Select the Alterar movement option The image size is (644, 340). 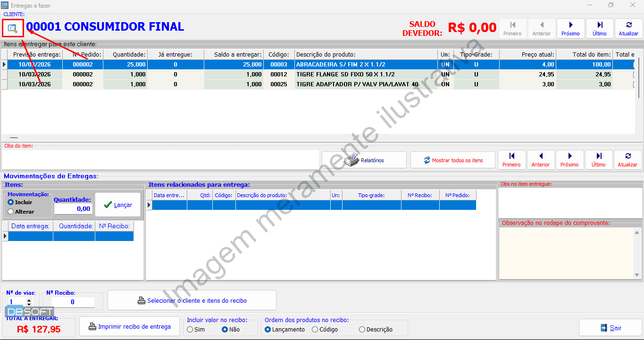[x=11, y=212]
